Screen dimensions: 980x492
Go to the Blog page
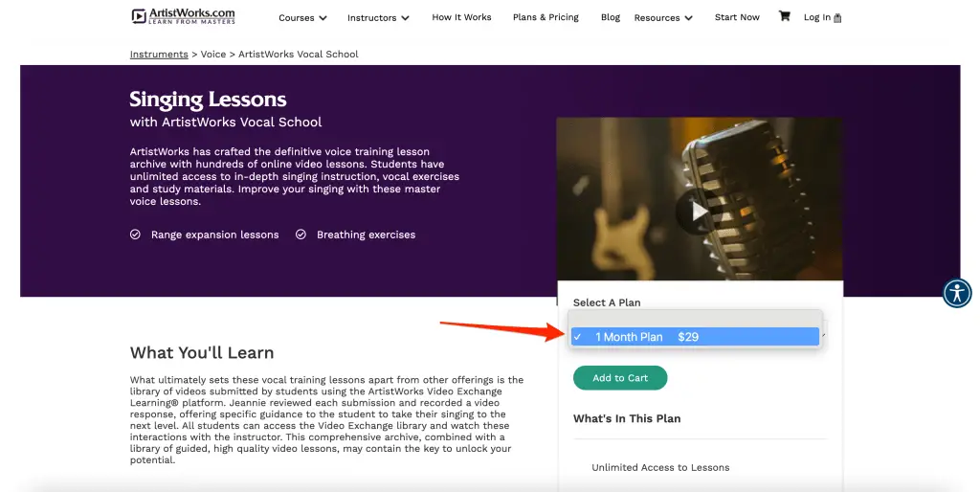[x=610, y=17]
